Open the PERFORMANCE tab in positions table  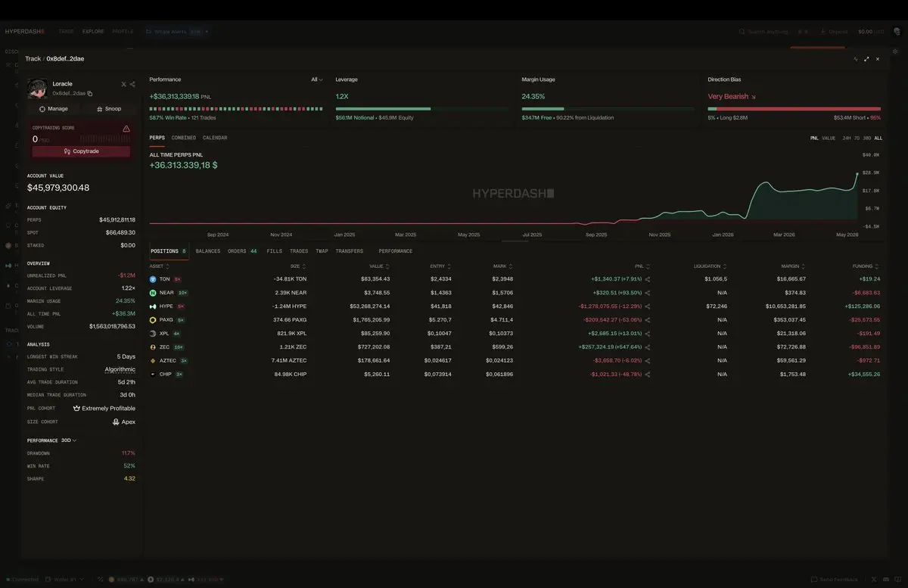click(x=396, y=251)
